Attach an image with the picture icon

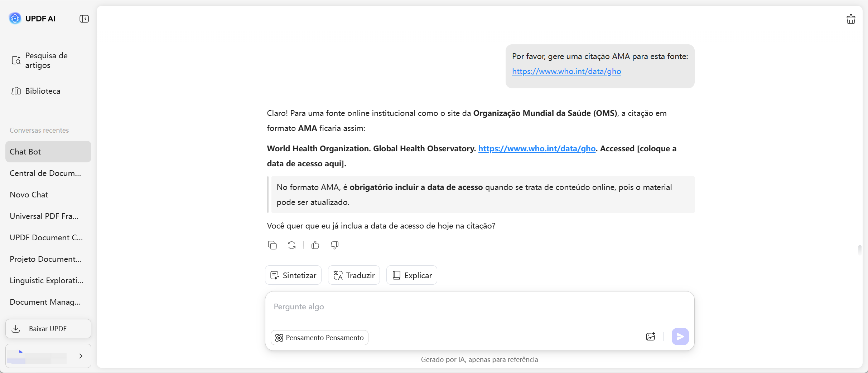click(x=650, y=337)
